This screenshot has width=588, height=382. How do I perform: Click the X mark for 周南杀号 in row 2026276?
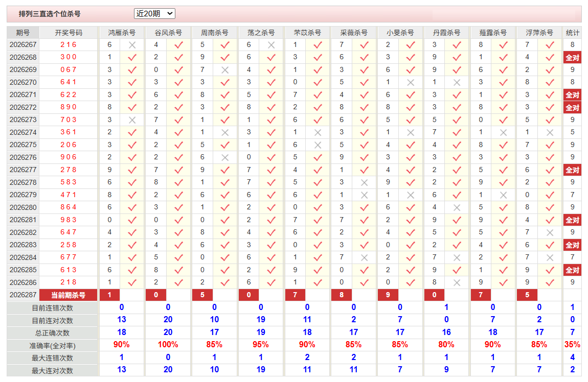225,158
